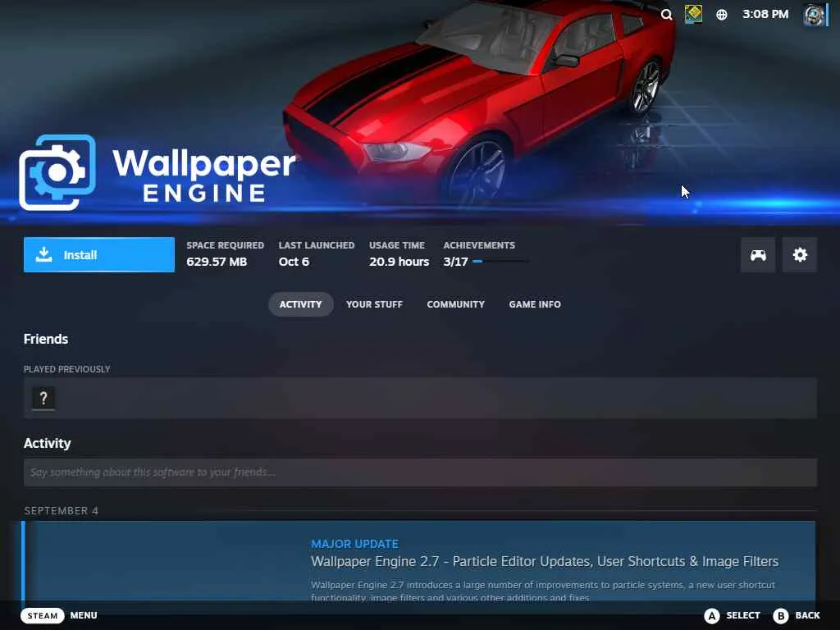
Task: Click the Wallpaper Engine logo
Action: 157,172
